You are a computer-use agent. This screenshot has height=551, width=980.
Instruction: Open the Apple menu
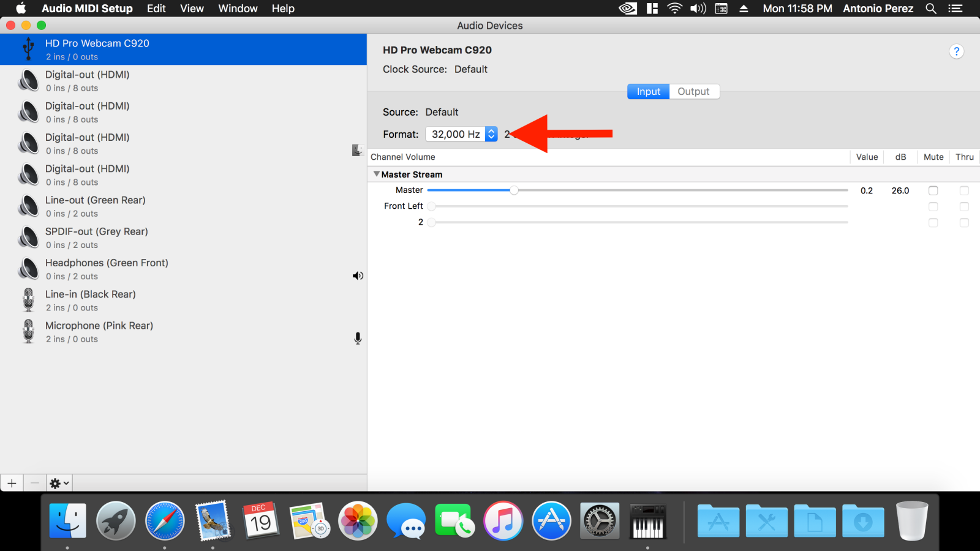[21, 9]
